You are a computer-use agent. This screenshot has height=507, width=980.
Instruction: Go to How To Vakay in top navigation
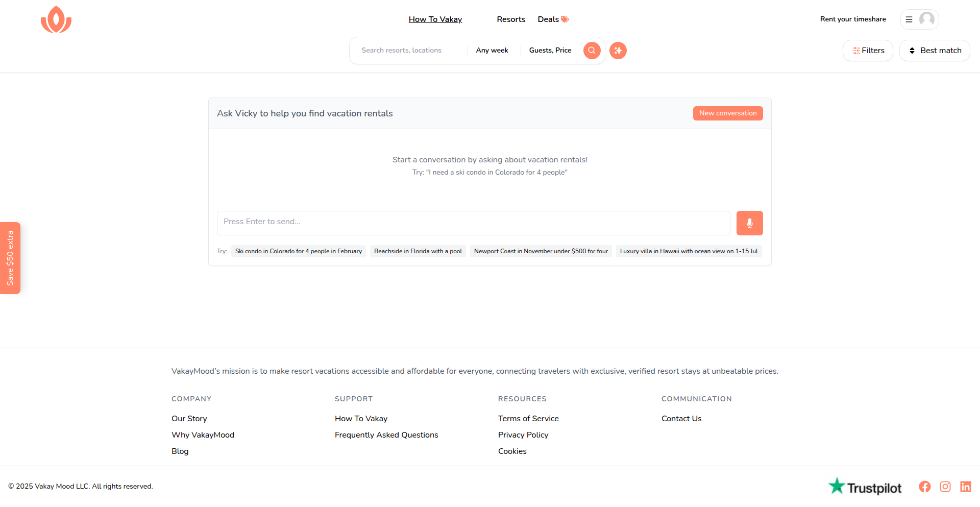(x=435, y=19)
